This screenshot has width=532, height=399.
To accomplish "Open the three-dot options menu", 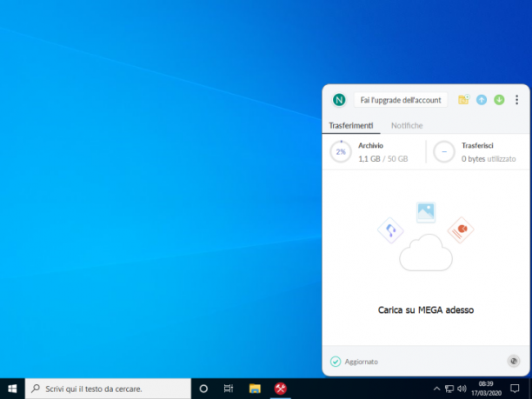I will (x=516, y=100).
